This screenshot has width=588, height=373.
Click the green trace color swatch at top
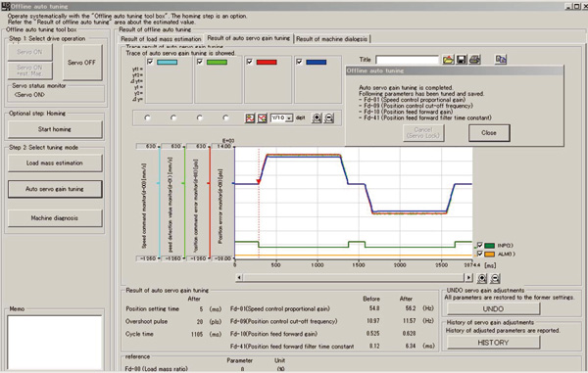pos(217,63)
